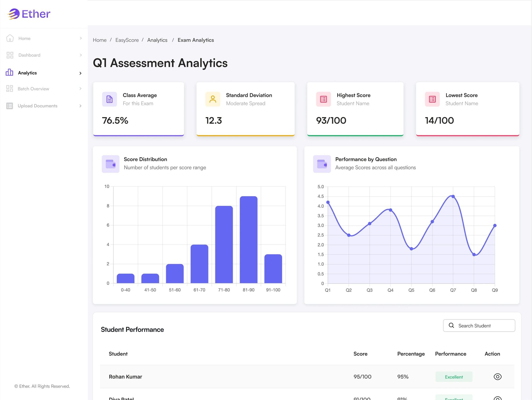This screenshot has width=532, height=400.
Task: Go to Home breadcrumb link
Action: (x=100, y=40)
